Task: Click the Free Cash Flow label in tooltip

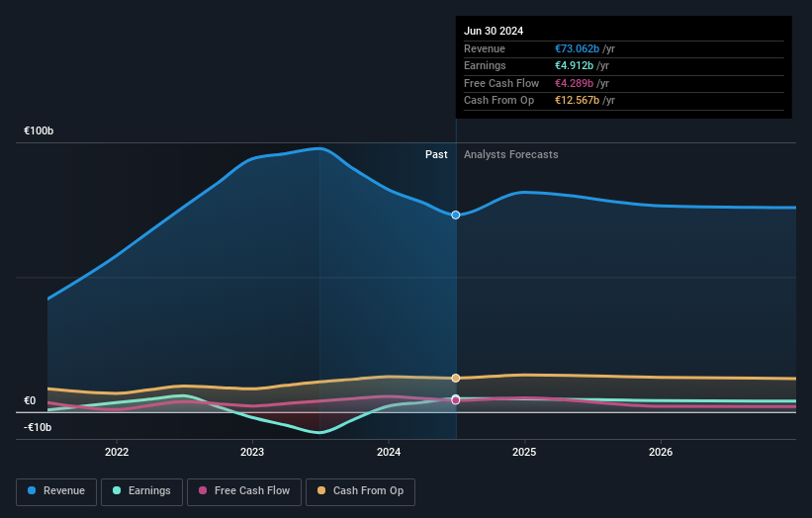Action: coord(501,83)
